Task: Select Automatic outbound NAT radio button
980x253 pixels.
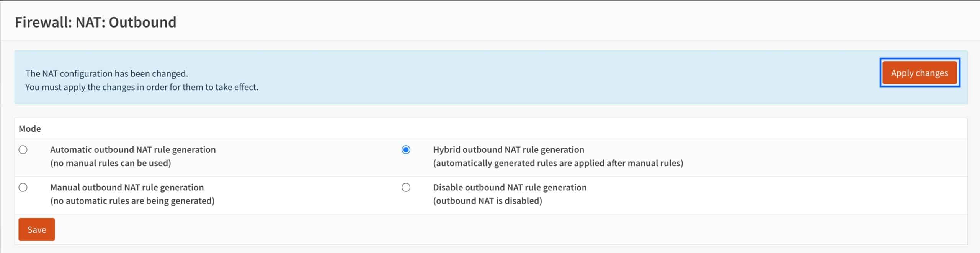Action: tap(23, 150)
